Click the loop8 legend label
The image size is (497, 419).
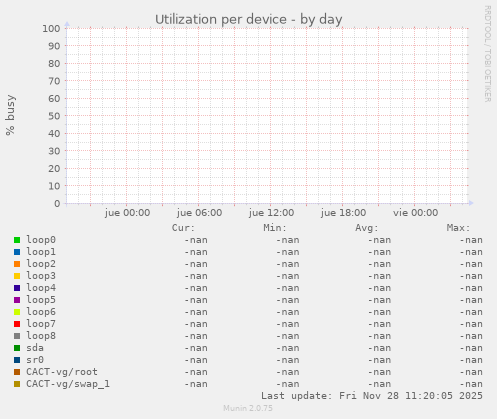click(41, 336)
